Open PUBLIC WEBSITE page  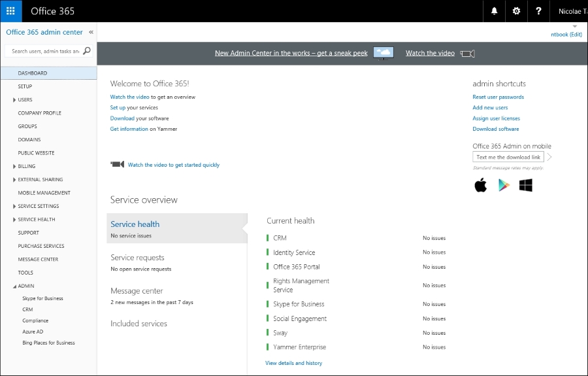point(36,153)
